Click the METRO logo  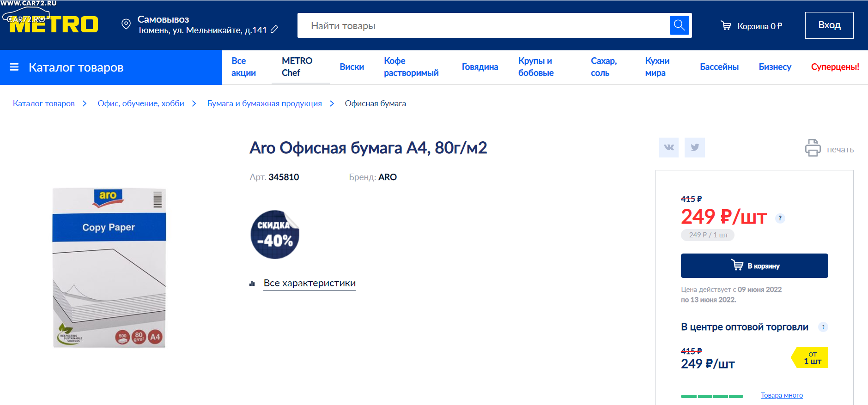(54, 24)
